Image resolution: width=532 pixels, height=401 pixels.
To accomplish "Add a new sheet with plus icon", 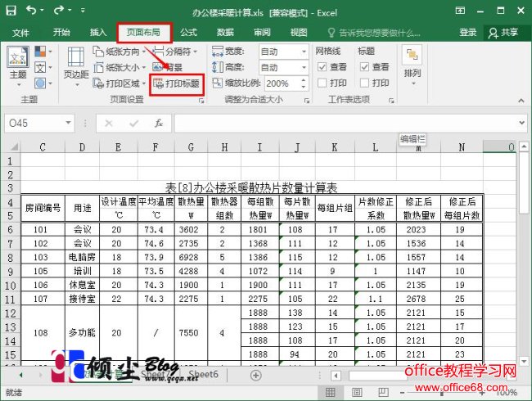I will tap(256, 375).
